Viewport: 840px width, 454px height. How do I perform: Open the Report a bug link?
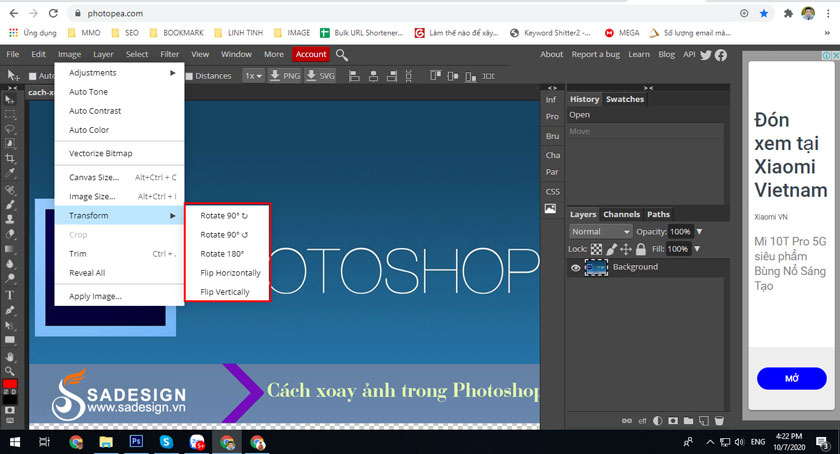click(595, 54)
